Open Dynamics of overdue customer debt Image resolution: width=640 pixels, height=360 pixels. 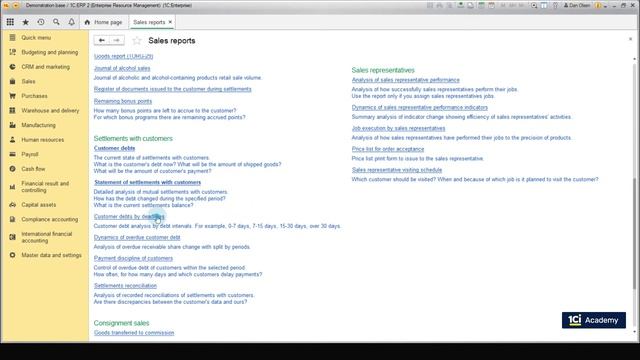[x=137, y=238]
